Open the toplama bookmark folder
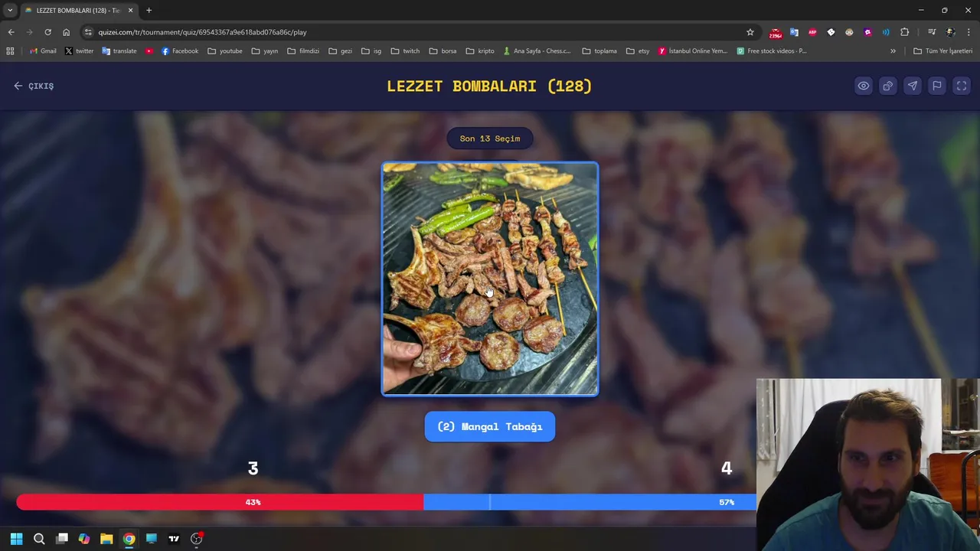 pos(599,51)
